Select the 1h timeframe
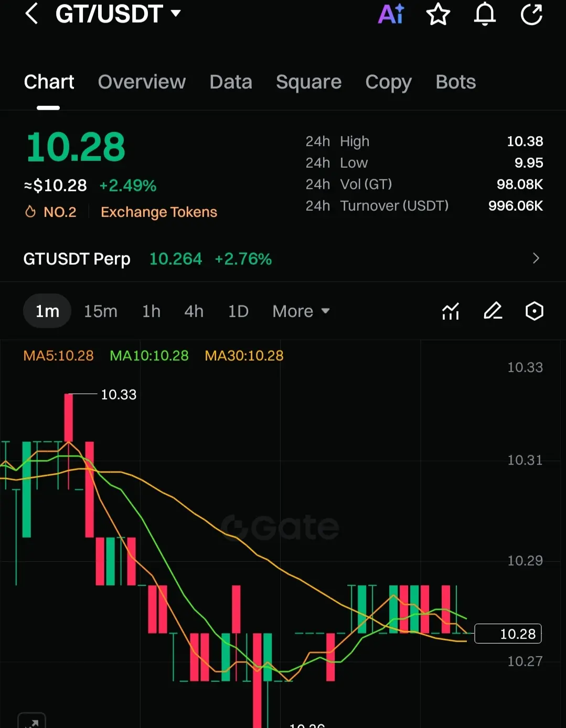This screenshot has width=566, height=728. [151, 311]
